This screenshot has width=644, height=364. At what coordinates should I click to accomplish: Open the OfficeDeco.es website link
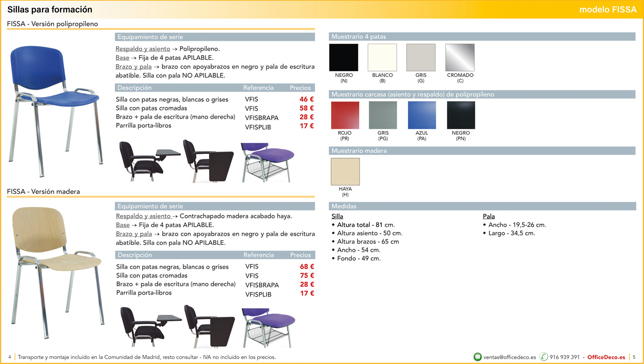pos(606,357)
